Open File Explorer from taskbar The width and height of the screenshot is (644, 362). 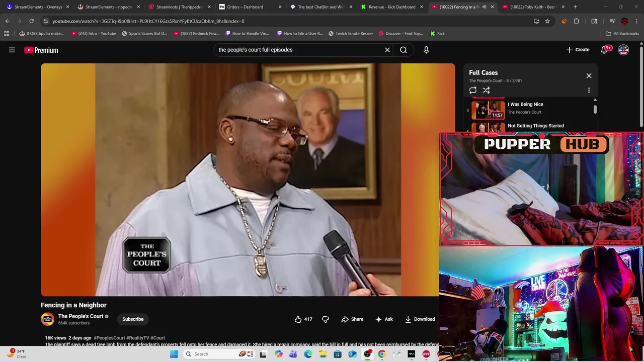pos(323,354)
